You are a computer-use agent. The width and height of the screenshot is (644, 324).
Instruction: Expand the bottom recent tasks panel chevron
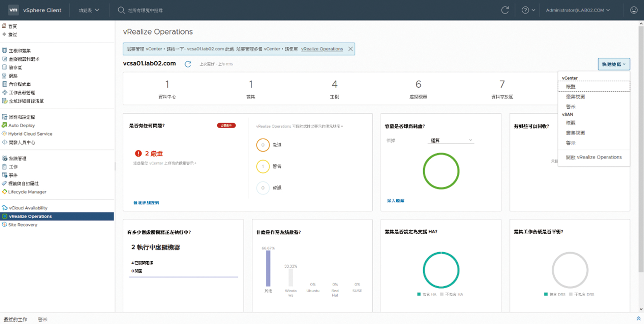pos(639,319)
